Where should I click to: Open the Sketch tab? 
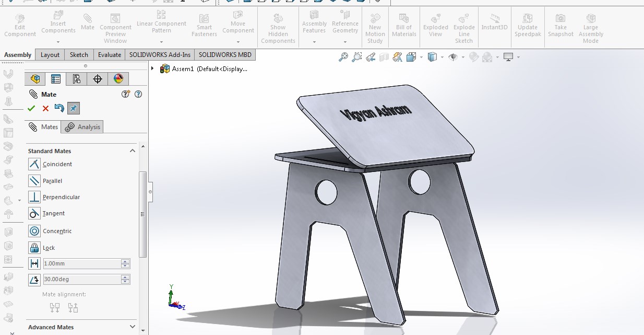click(79, 55)
